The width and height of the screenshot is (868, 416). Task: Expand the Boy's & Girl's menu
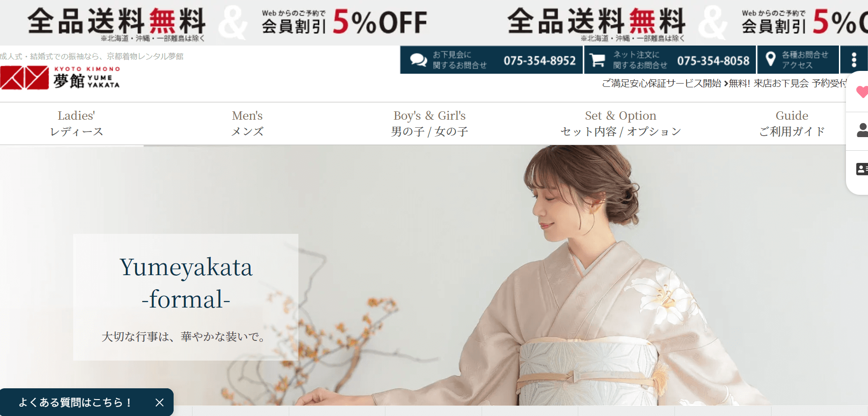pyautogui.click(x=430, y=123)
